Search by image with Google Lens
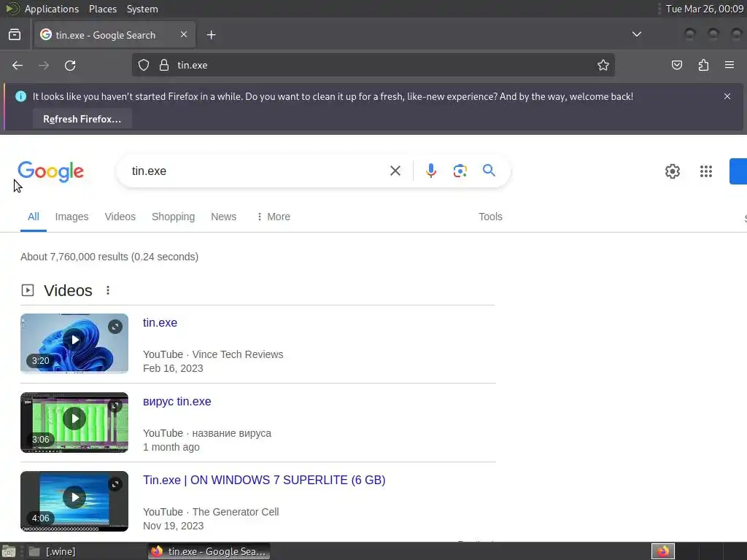Viewport: 747px width, 560px height. pos(460,171)
